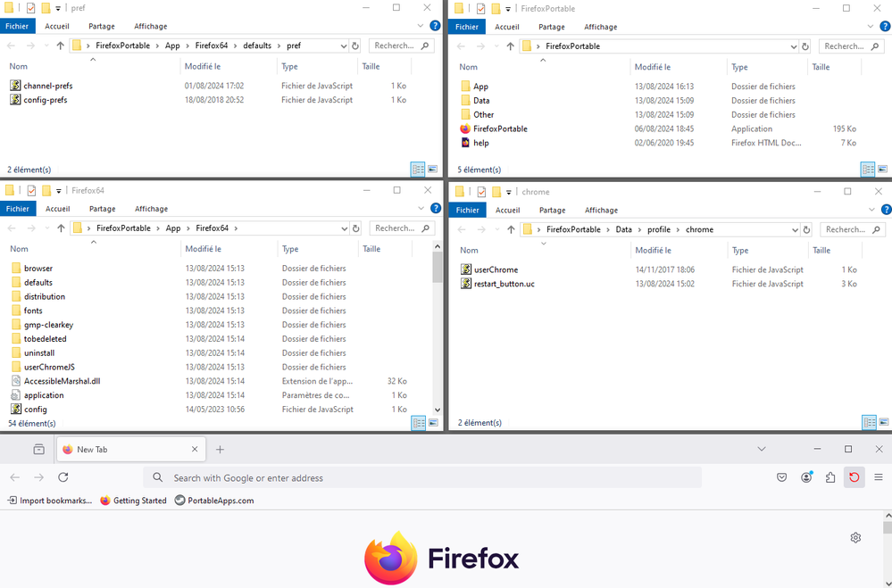Open Firefox extensions puzzle icon

tap(830, 477)
